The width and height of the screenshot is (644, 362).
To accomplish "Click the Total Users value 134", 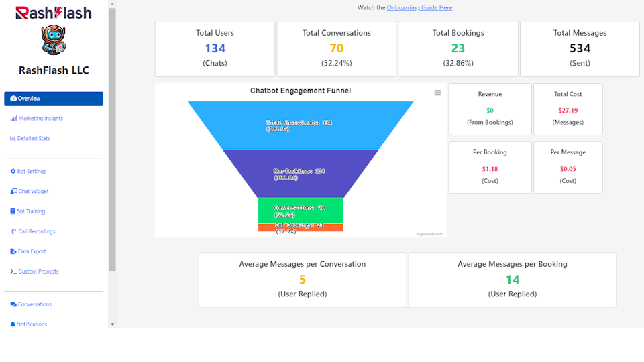I will (x=215, y=48).
